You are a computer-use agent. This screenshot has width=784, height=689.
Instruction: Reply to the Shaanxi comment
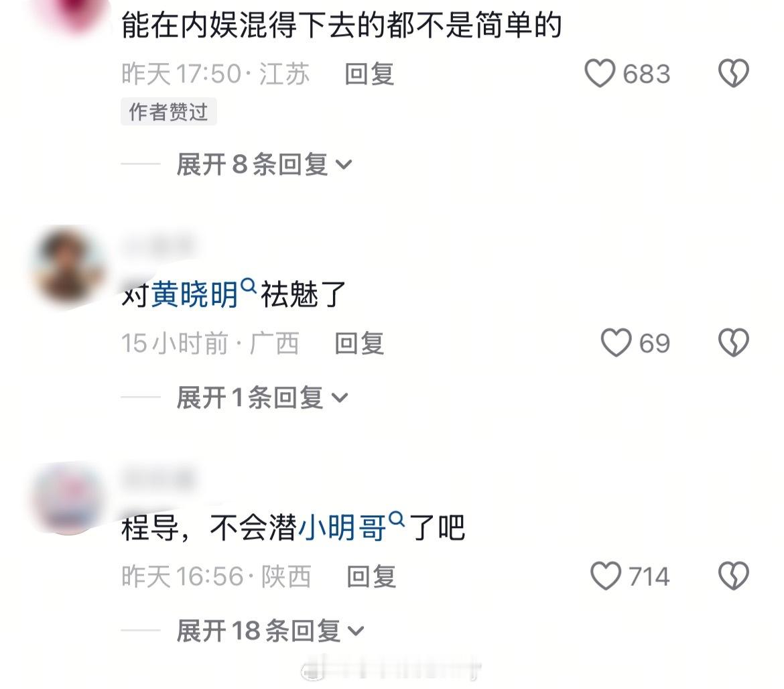pos(371,576)
